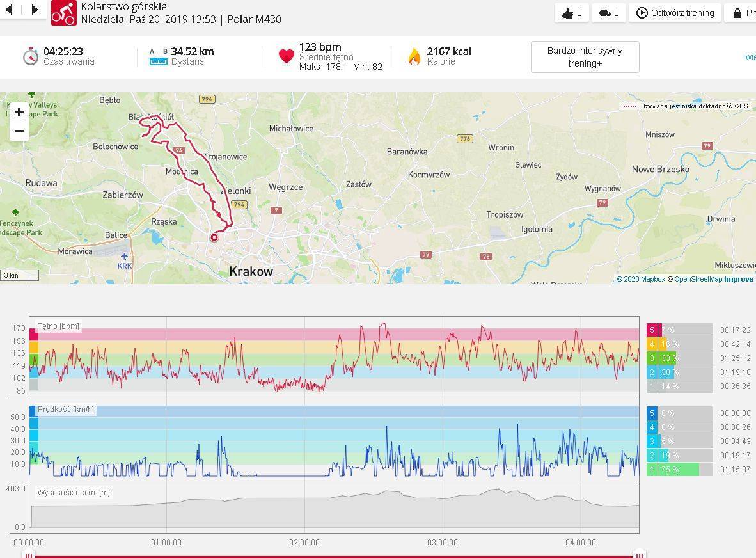Open comments via speech bubble icon
756x558 pixels.
click(609, 13)
